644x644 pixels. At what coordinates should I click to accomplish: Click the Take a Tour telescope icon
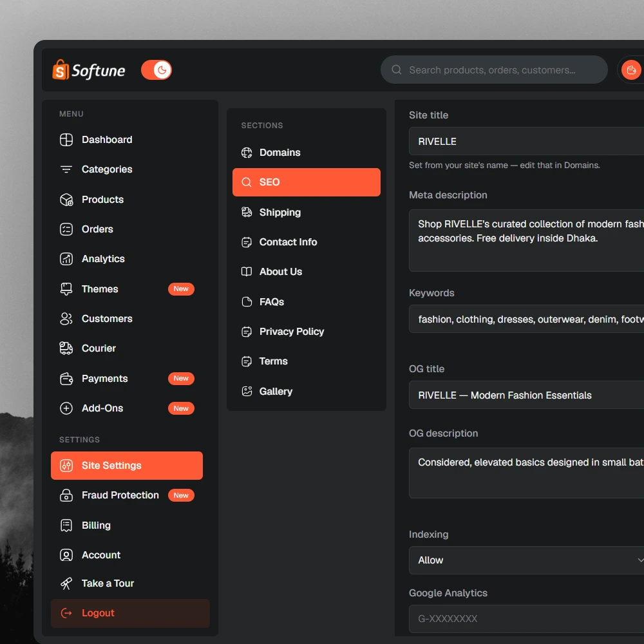[66, 583]
